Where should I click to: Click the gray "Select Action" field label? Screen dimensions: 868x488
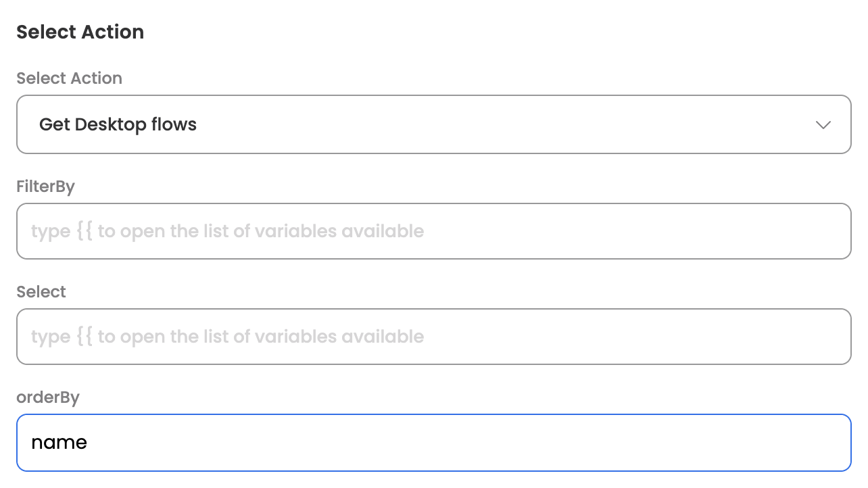click(69, 78)
